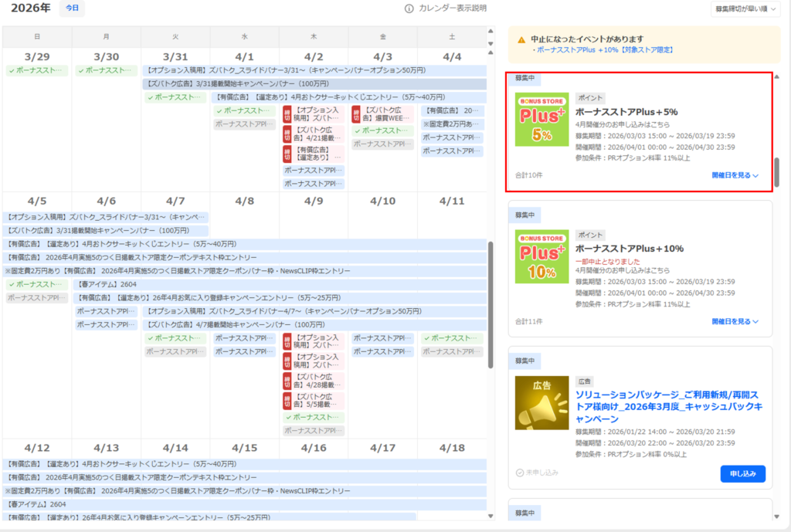This screenshot has width=791, height=532.
Task: Select the checked Bonus Store entry on 3/30
Action: [x=106, y=70]
